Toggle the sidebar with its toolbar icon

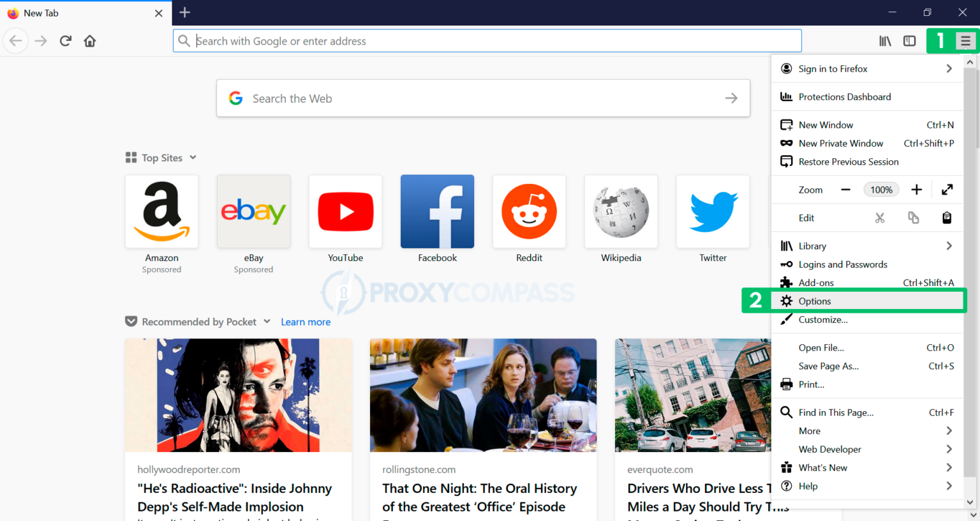tap(909, 40)
